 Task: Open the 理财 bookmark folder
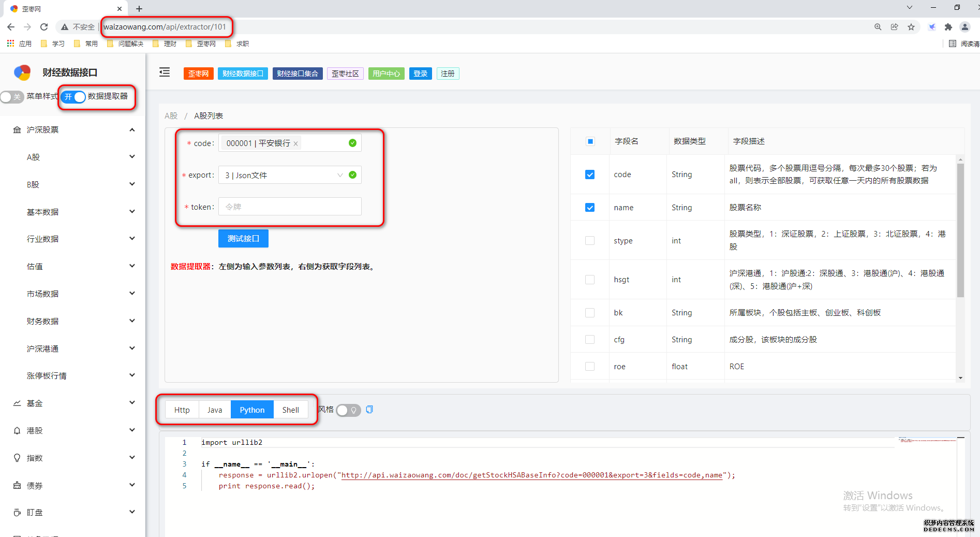(165, 43)
